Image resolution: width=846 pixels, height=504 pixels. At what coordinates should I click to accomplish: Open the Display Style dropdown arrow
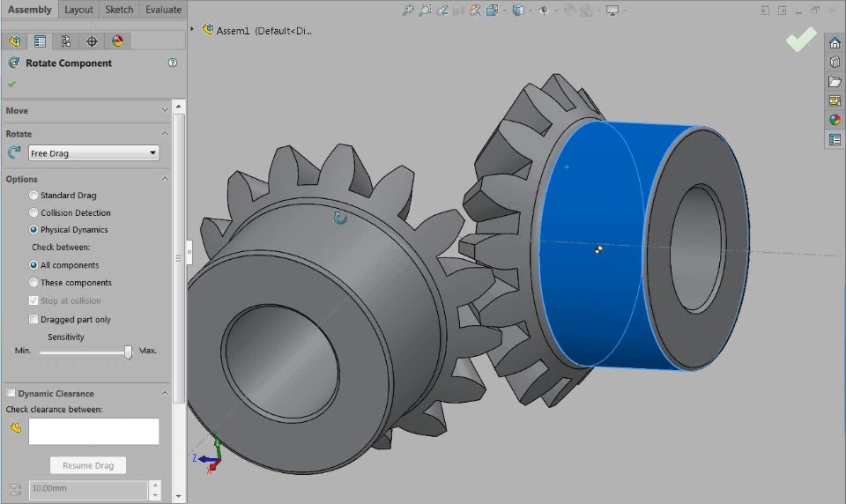[531, 11]
